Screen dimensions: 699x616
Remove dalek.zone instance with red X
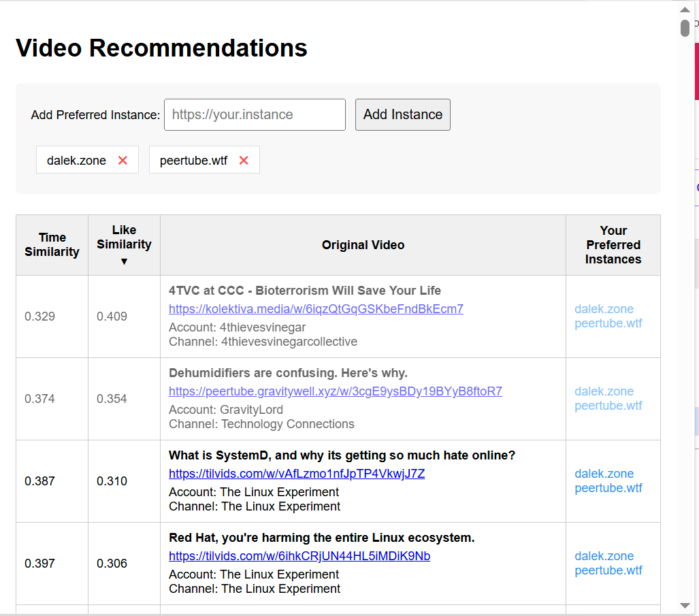click(x=123, y=161)
